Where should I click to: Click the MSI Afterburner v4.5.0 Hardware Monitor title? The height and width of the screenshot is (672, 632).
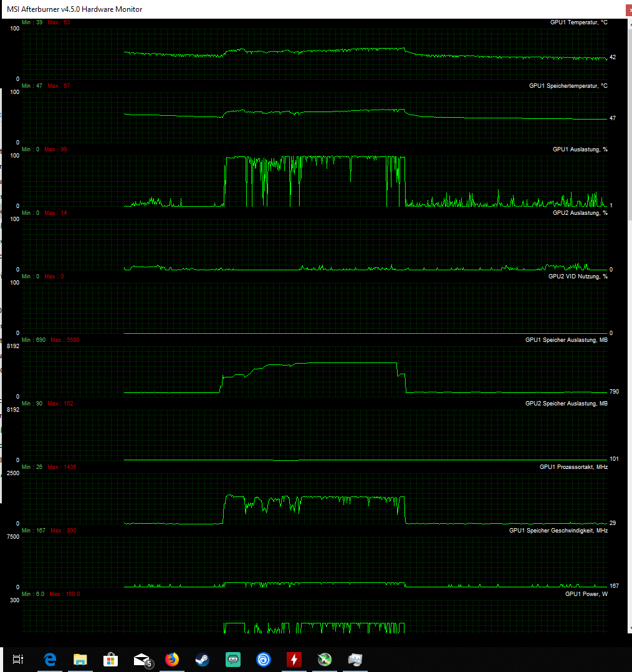[x=75, y=9]
